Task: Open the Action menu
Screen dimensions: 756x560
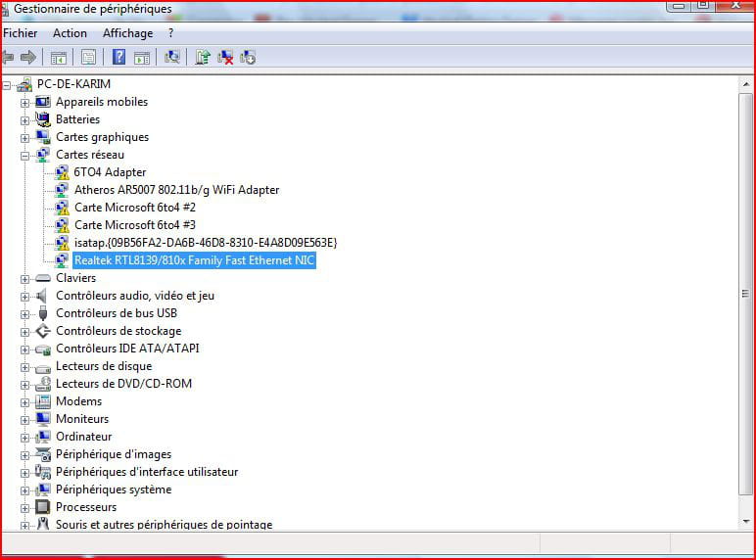Action: [x=70, y=33]
